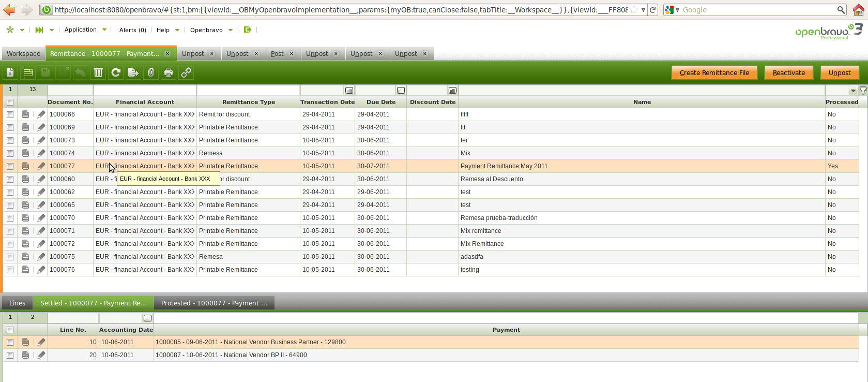This screenshot has width=868, height=382.
Task: Click the Save floppy disk toolbar icon
Action: pyautogui.click(x=45, y=72)
